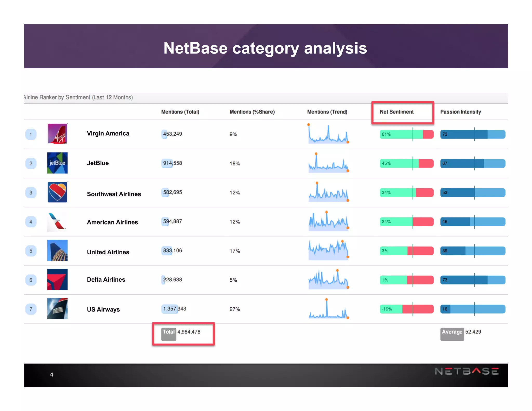Click slide page number 4
This screenshot has height=411, width=532.
[52, 375]
